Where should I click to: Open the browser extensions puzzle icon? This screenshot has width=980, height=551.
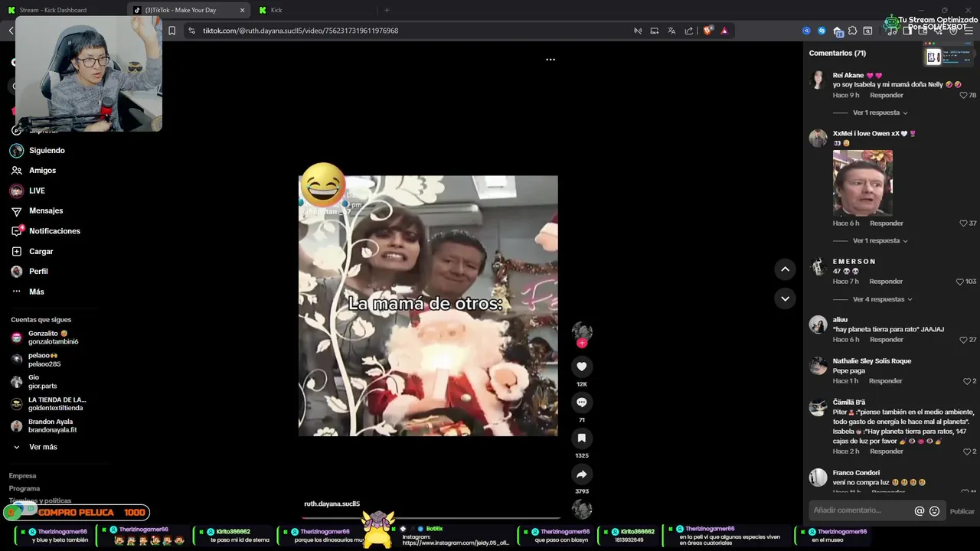tap(852, 31)
